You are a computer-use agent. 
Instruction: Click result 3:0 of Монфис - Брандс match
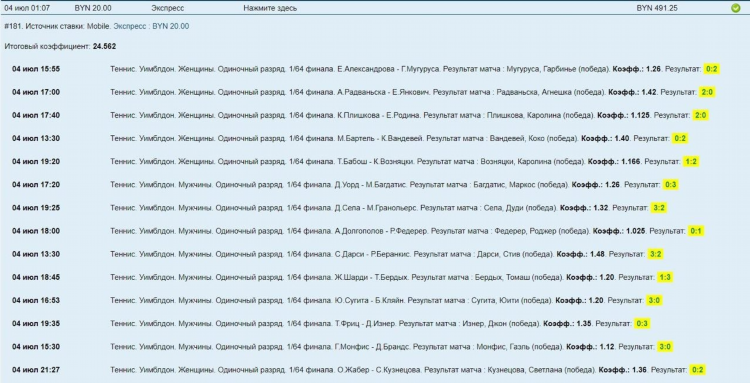[665, 347]
